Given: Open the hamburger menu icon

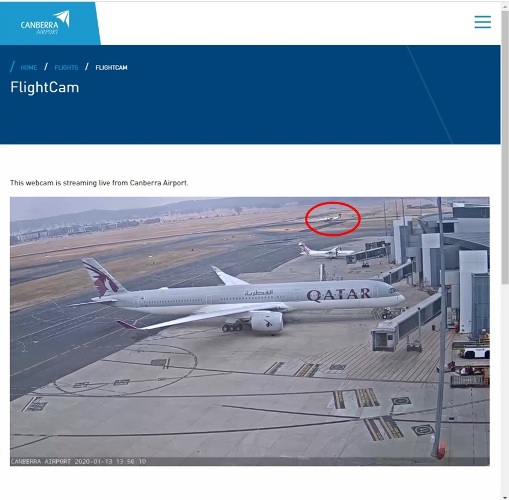Looking at the screenshot, I should pyautogui.click(x=483, y=22).
